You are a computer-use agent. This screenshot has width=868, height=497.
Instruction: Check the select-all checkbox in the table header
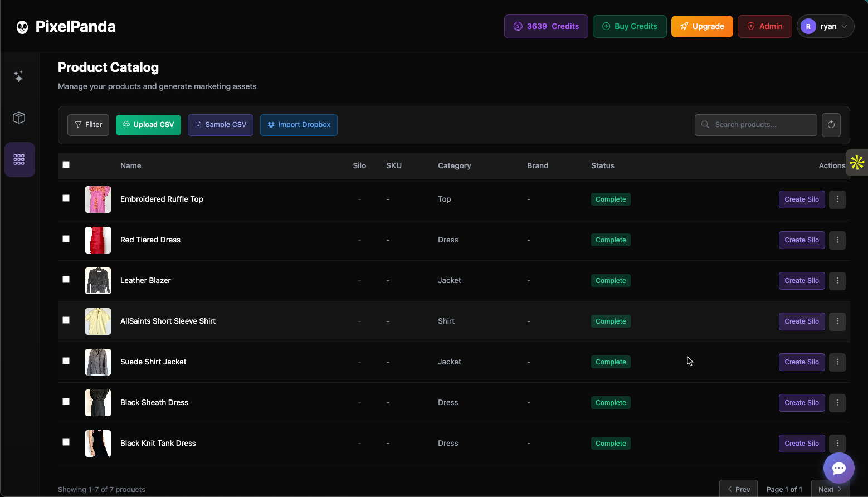point(66,164)
